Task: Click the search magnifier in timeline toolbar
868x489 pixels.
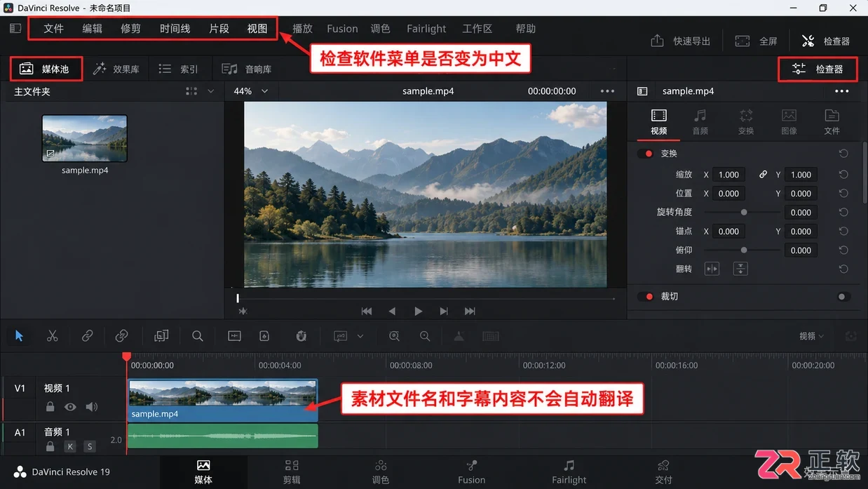Action: tap(198, 336)
